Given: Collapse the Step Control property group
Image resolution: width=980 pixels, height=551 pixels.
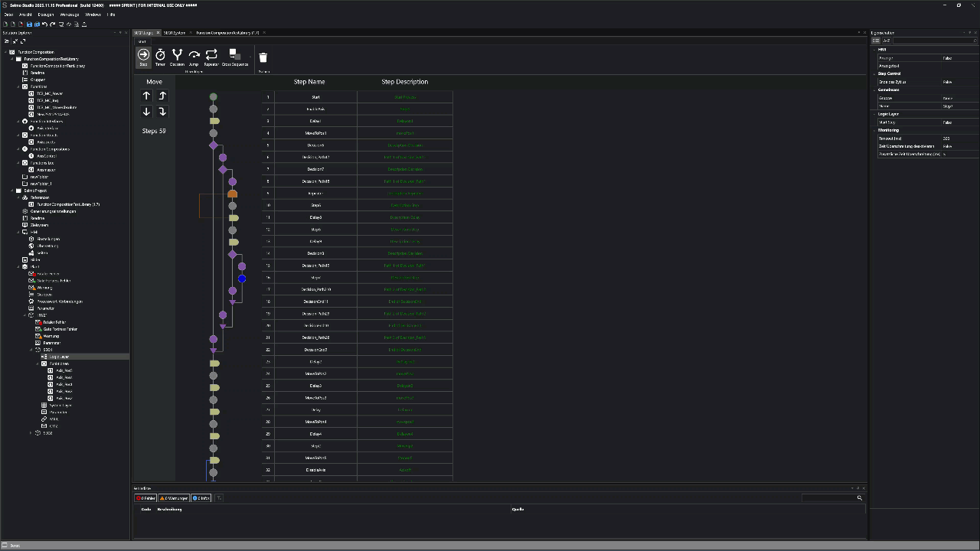Looking at the screenshot, I should click(x=874, y=73).
